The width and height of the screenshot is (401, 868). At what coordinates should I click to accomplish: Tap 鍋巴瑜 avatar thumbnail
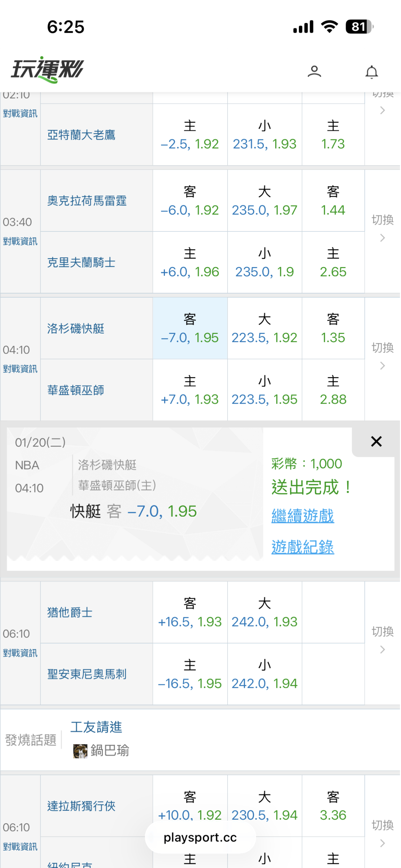click(80, 751)
